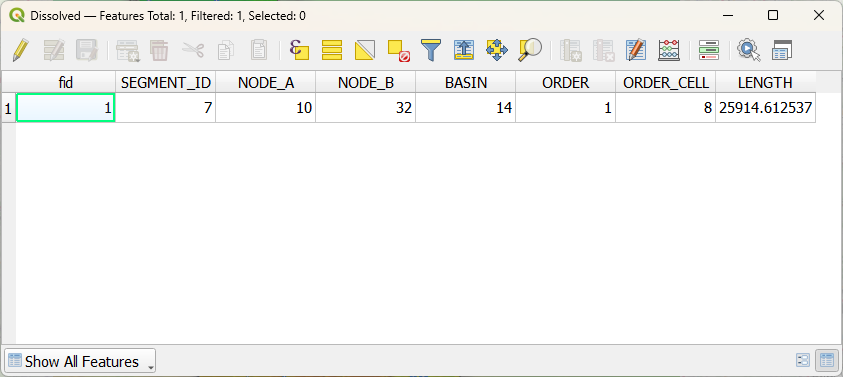Click the Deselect All features icon
This screenshot has height=377, width=843.
pos(398,50)
